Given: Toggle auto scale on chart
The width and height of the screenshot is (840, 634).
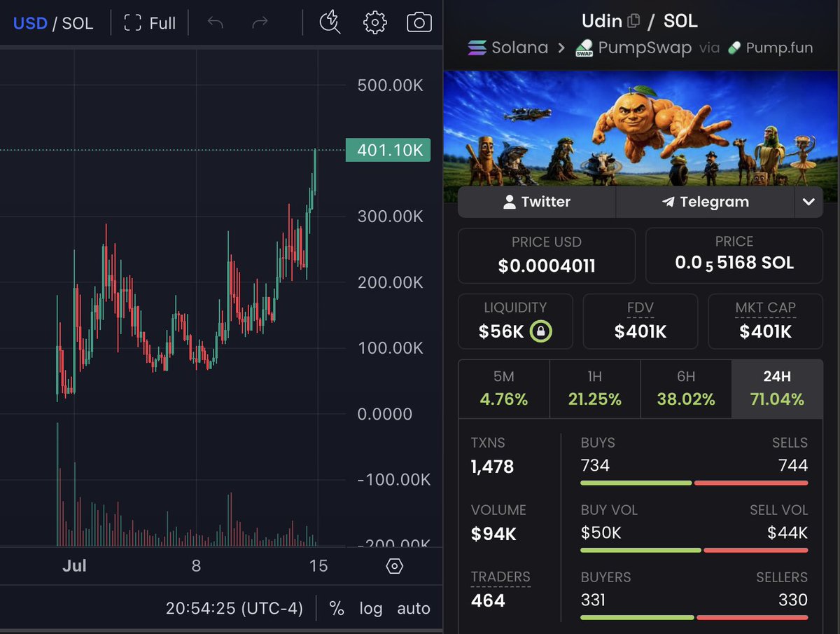Looking at the screenshot, I should (x=414, y=608).
